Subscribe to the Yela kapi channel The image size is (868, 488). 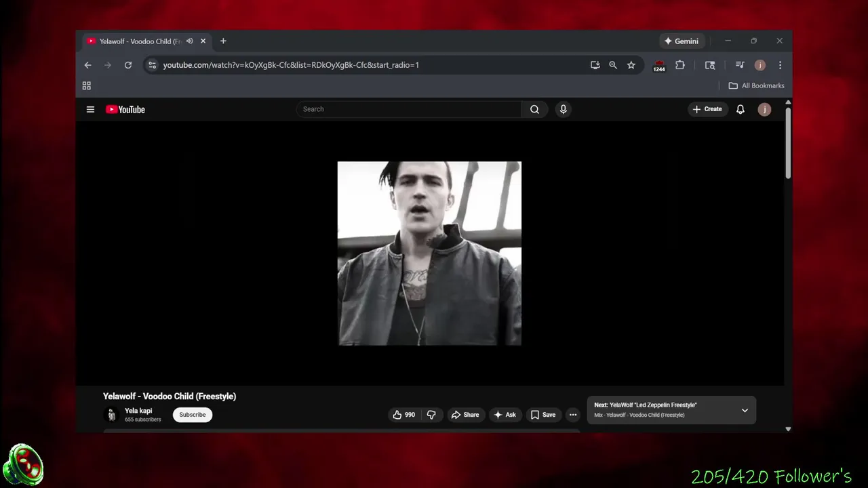[x=193, y=415]
